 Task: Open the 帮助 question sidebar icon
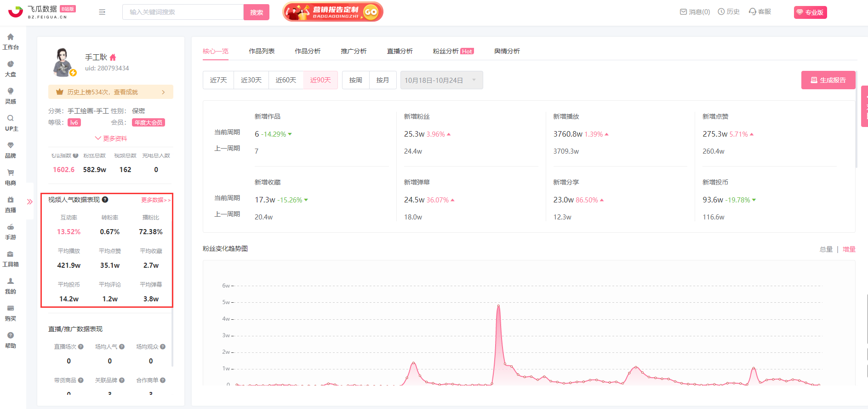11,335
